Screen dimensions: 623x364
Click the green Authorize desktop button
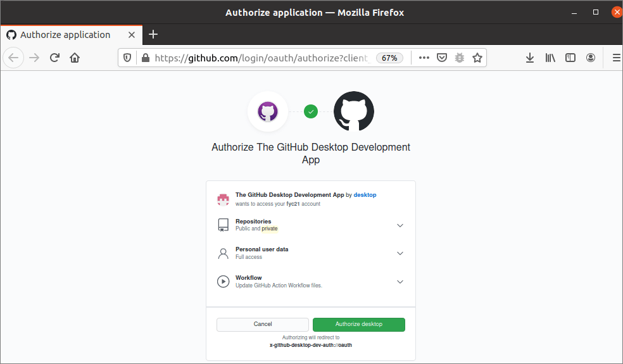coord(359,324)
